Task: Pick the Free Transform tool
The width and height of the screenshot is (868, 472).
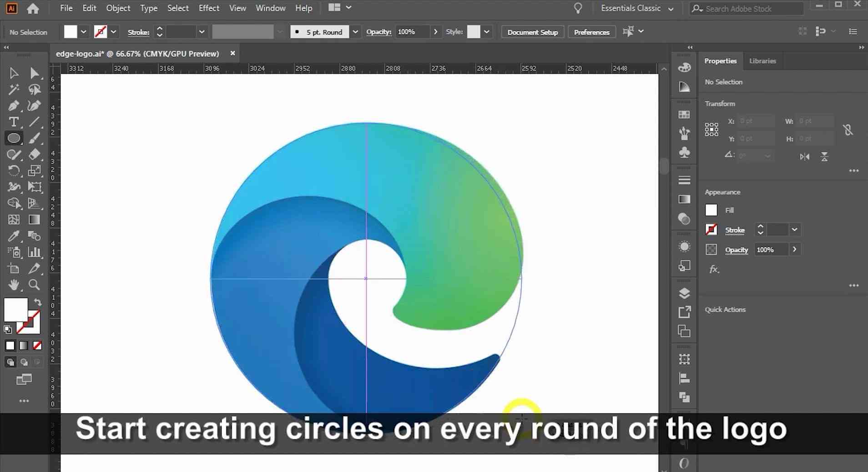Action: click(x=35, y=187)
